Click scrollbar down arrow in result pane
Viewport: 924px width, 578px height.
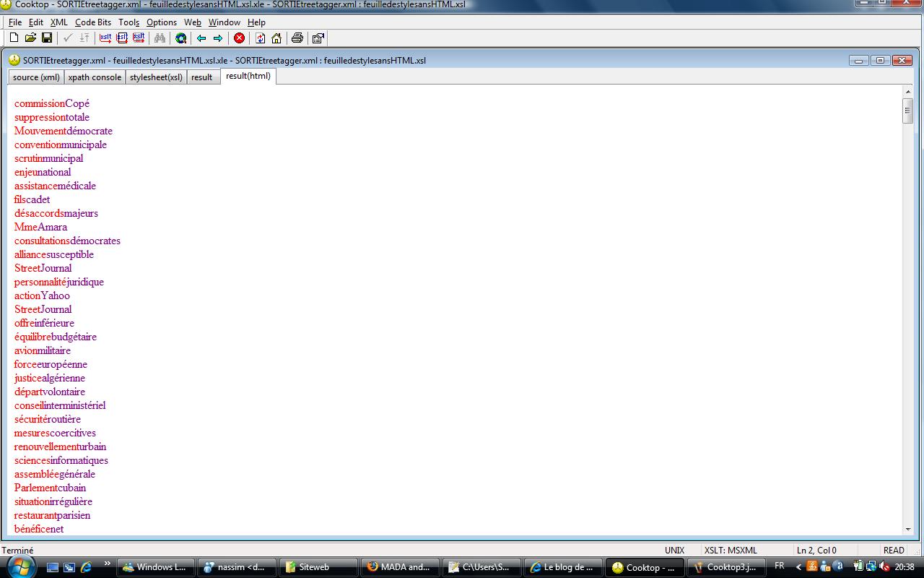pyautogui.click(x=908, y=529)
